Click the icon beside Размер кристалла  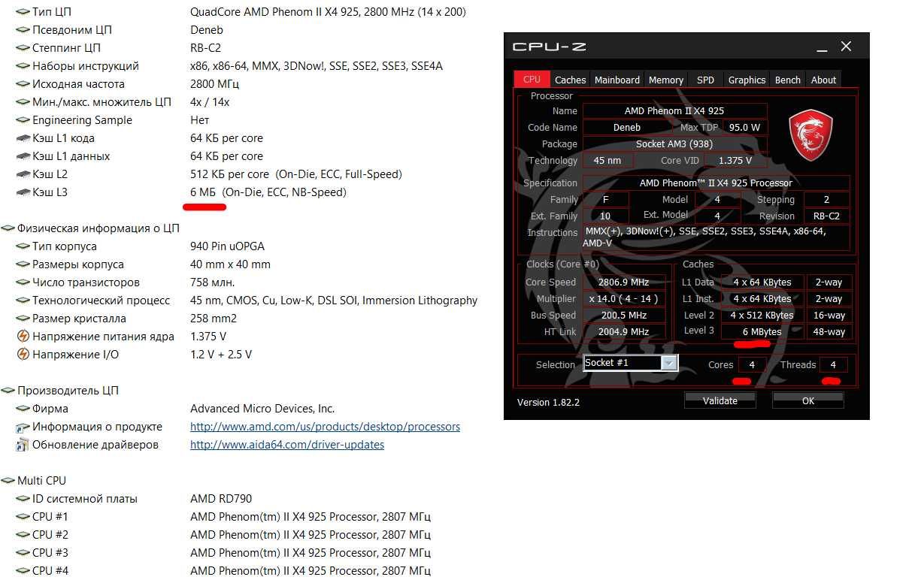[x=23, y=319]
